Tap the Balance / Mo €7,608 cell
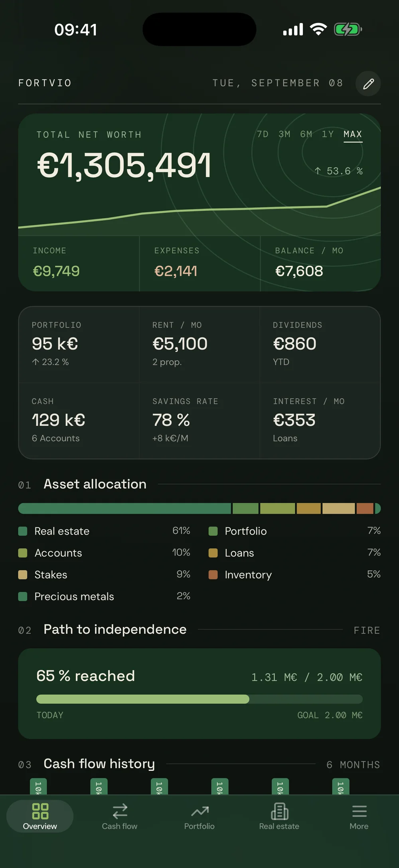399x868 pixels. (321, 264)
